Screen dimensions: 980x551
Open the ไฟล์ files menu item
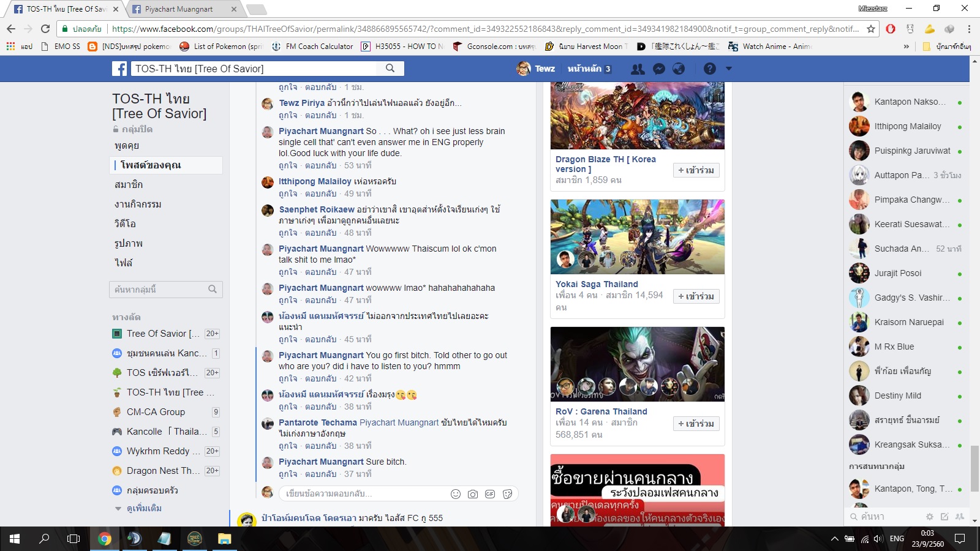[x=123, y=263]
